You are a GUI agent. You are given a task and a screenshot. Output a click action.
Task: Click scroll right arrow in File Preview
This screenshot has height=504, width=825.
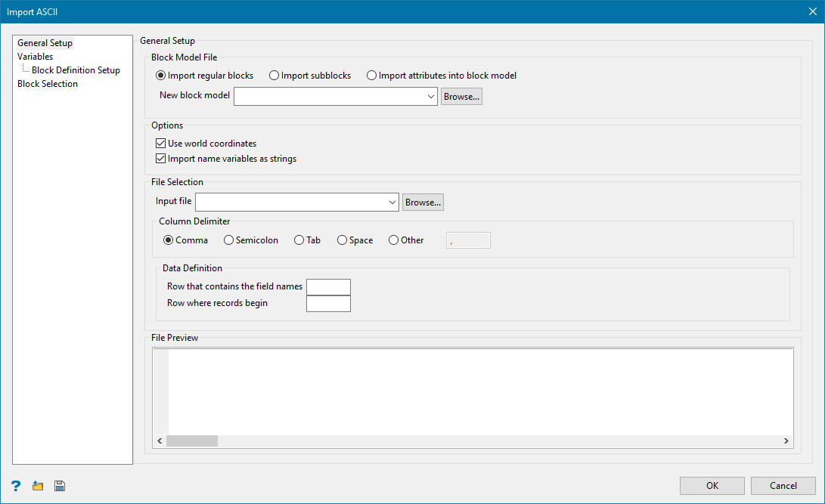pos(786,441)
